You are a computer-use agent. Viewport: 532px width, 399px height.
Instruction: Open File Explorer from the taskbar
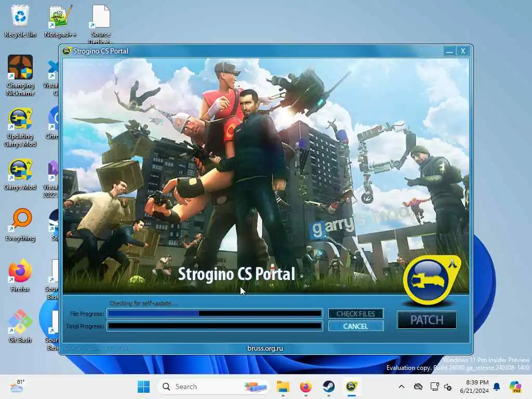point(283,387)
